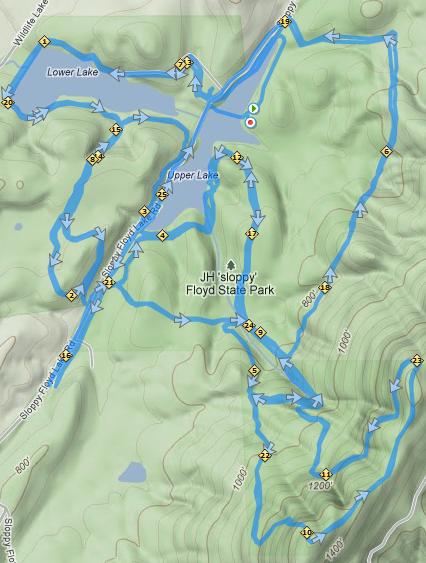Select mile marker 18 on the east trail
The width and height of the screenshot is (426, 563).
[x=324, y=288]
